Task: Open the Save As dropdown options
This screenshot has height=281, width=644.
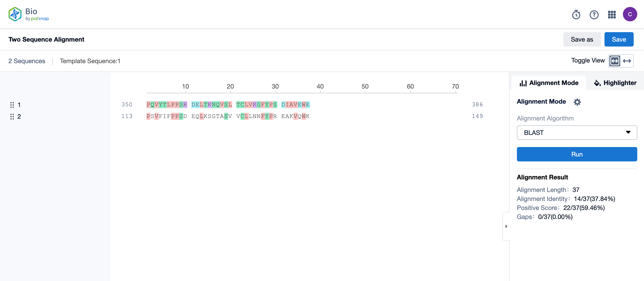Action: click(x=582, y=39)
